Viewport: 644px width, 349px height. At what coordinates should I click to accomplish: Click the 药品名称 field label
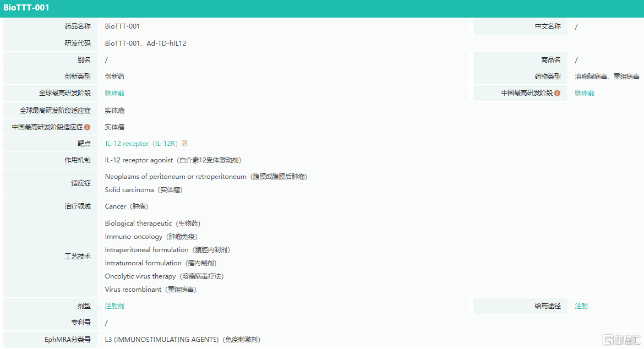[x=78, y=26]
